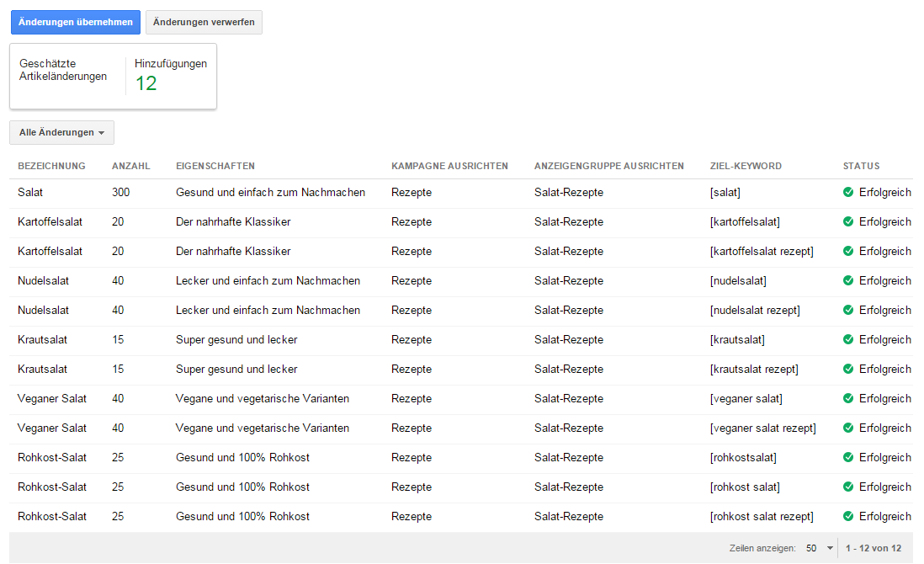Click green success icon in Salat row
924x564 pixels.
[848, 193]
